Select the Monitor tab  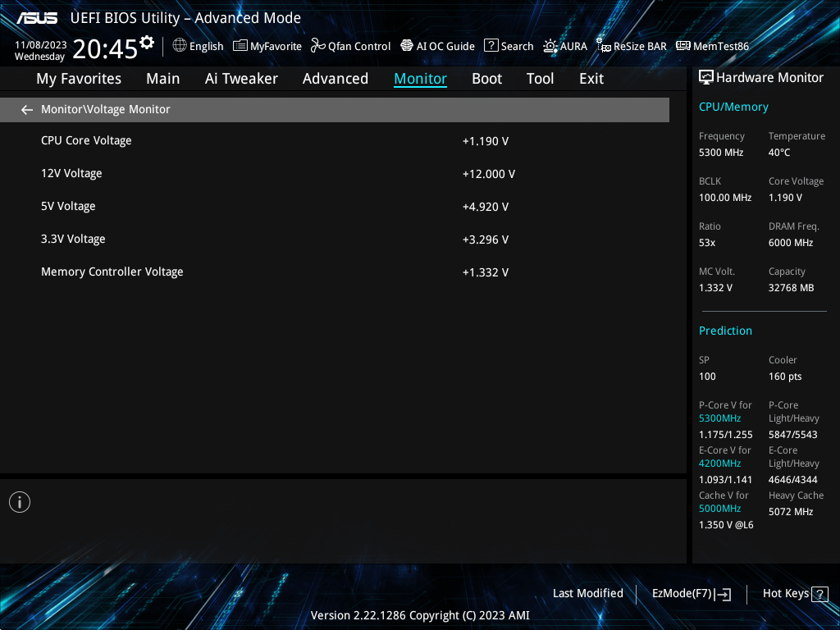pyautogui.click(x=421, y=79)
